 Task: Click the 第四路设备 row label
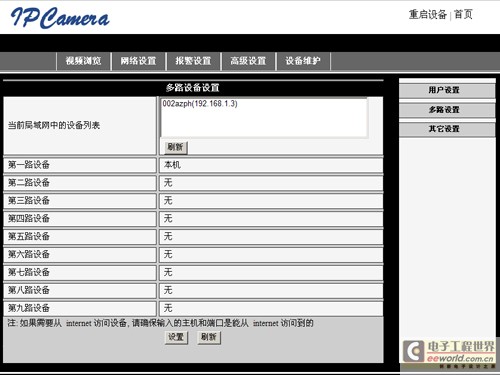29,219
